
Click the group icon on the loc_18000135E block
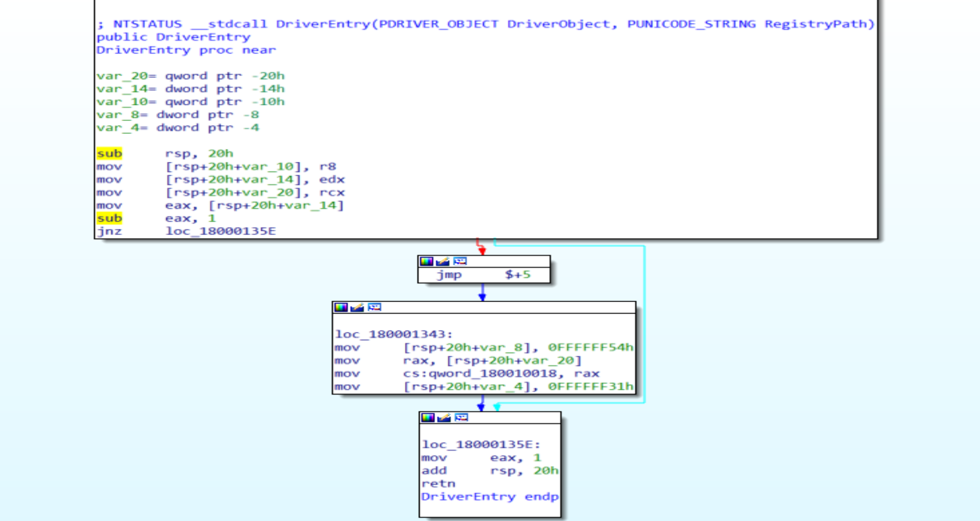[461, 418]
